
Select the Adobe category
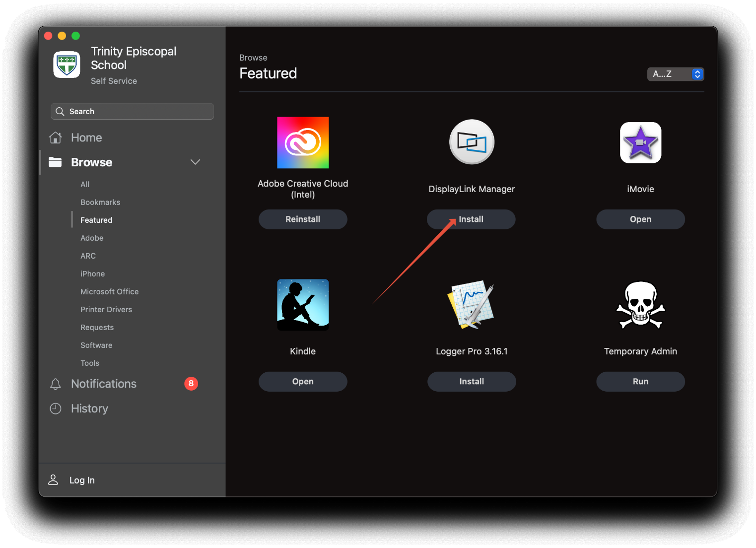click(x=92, y=238)
